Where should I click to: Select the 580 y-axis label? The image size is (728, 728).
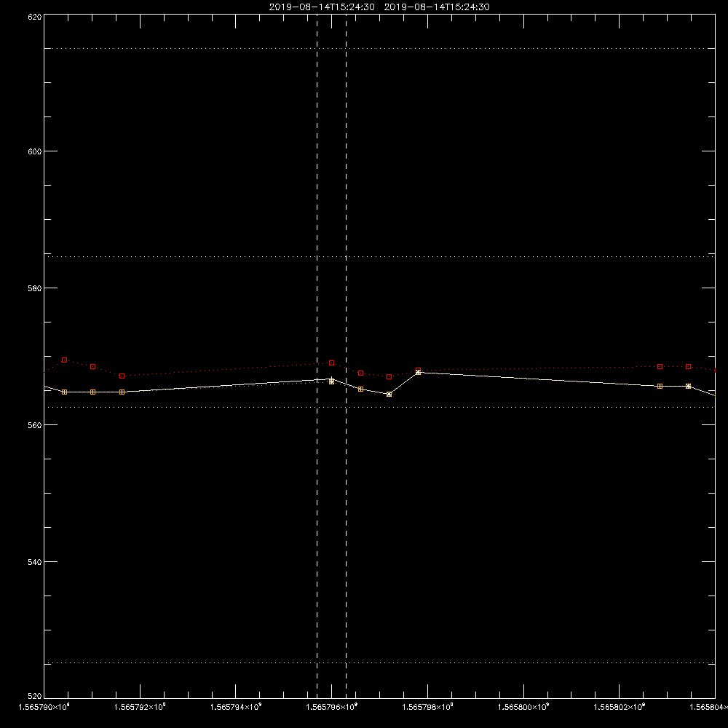(35, 288)
